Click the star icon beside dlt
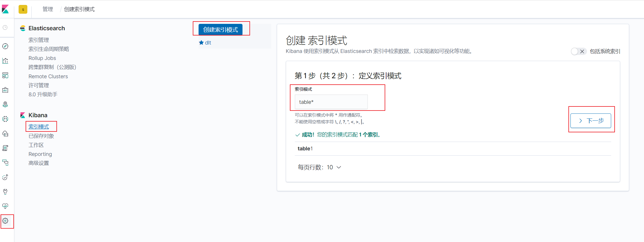This screenshot has height=242, width=644. click(201, 42)
